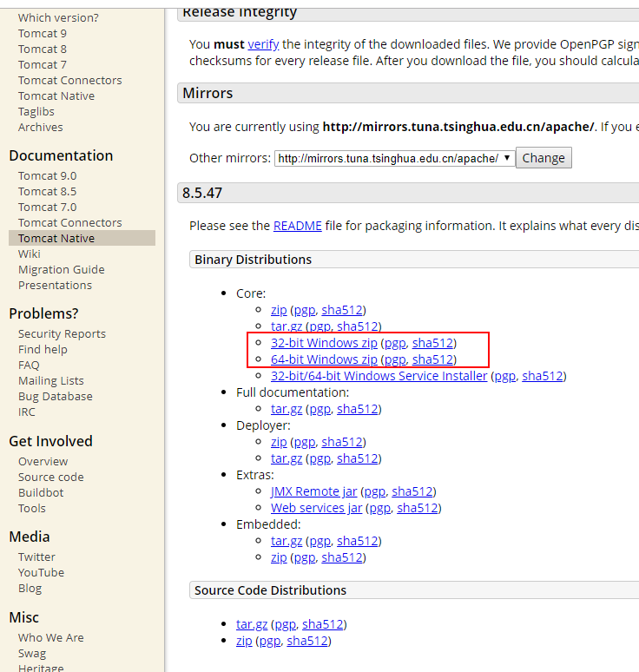639x672 pixels.
Task: Open sha512 checksum for JMX Remote jar
Action: point(412,491)
